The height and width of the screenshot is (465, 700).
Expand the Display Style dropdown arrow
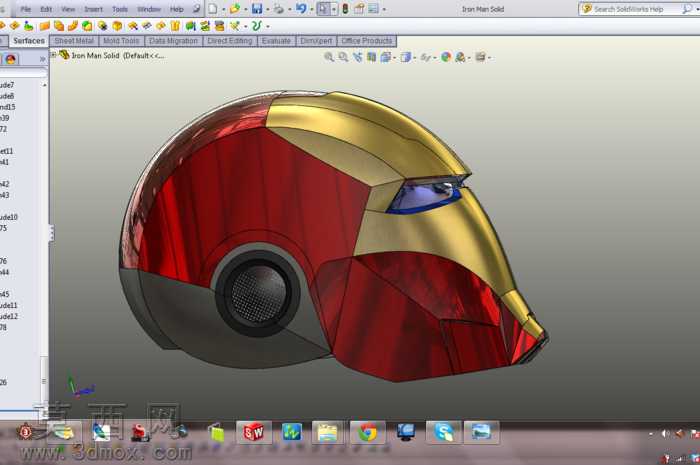(414, 58)
